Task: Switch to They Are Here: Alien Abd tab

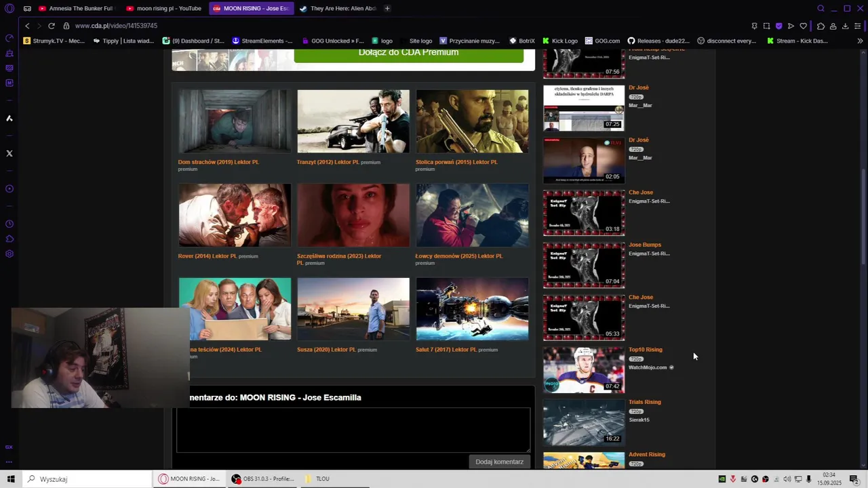Action: click(337, 8)
